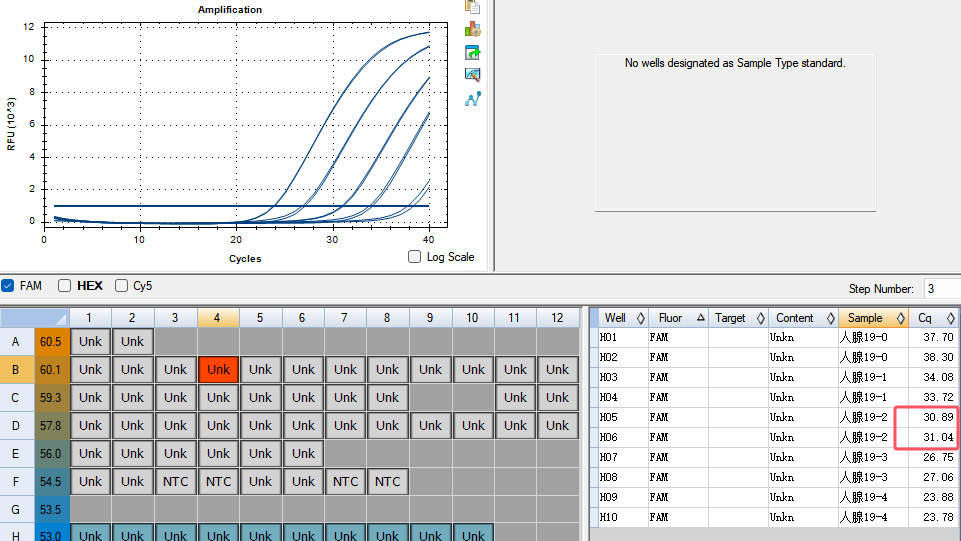Select plate column 11 header

tap(515, 318)
